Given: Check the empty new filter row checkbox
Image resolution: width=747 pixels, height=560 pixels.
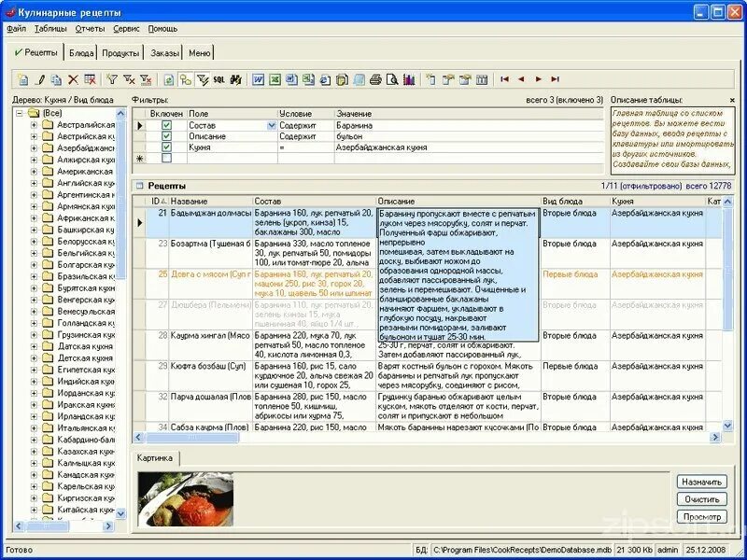Looking at the screenshot, I should tap(166, 158).
